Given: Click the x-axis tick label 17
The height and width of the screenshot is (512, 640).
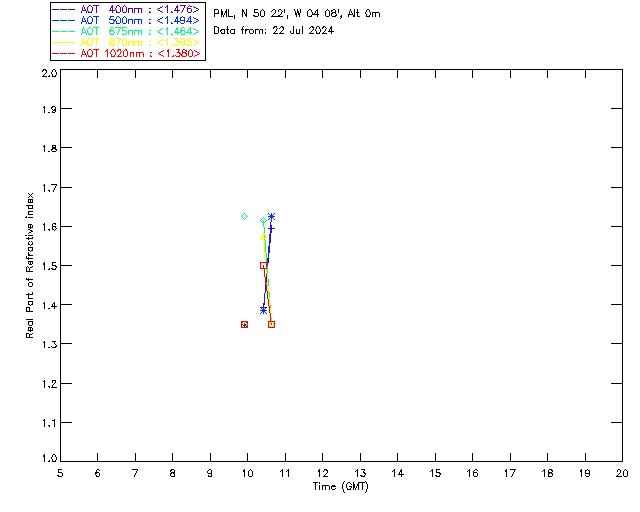Looking at the screenshot, I should pyautogui.click(x=510, y=473).
